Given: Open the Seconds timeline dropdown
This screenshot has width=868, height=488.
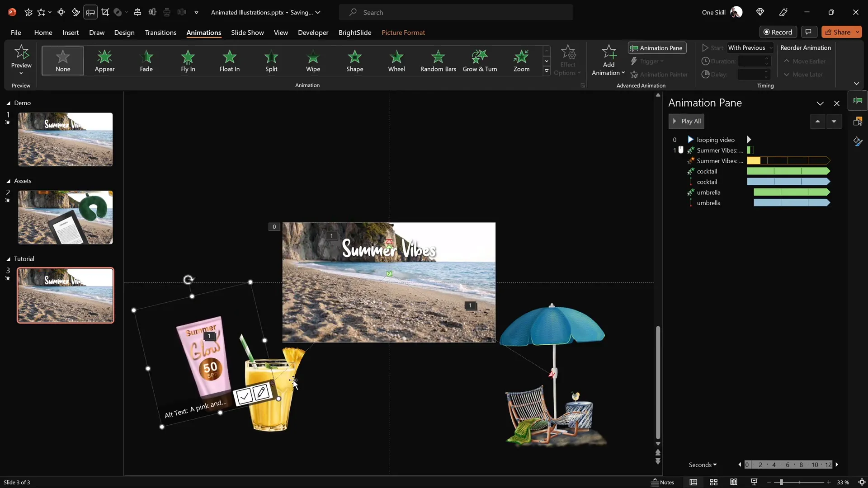Looking at the screenshot, I should point(703,465).
